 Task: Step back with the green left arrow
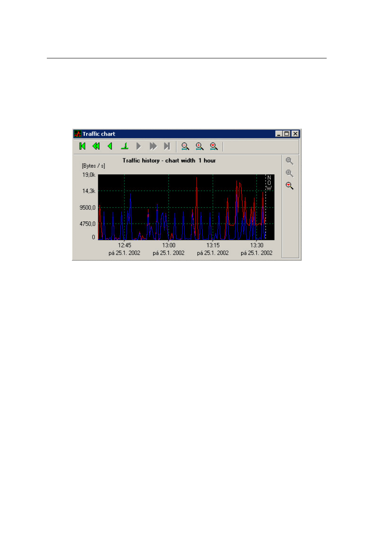pyautogui.click(x=110, y=146)
